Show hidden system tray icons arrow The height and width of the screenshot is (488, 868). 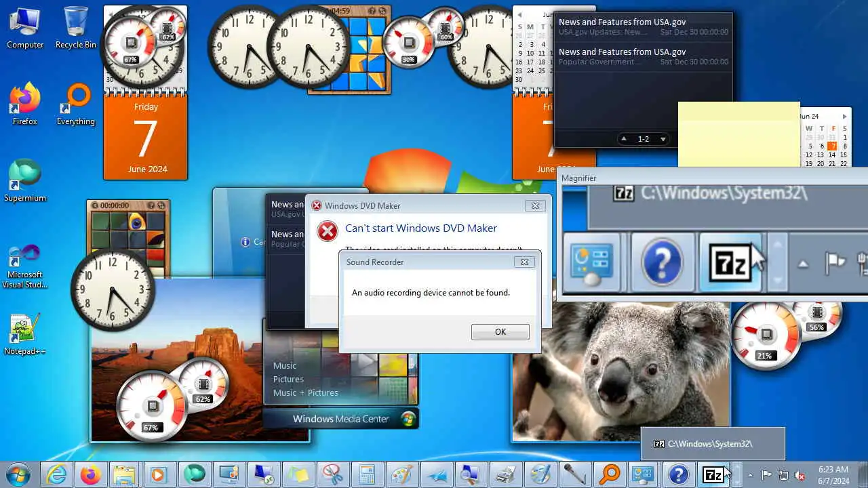tap(749, 475)
